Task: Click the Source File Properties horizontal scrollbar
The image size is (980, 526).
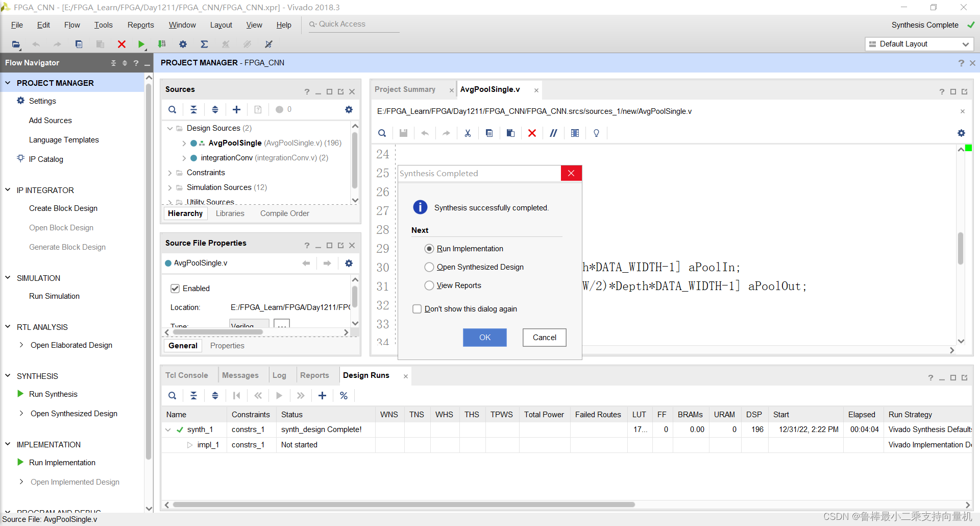Action: pyautogui.click(x=218, y=332)
